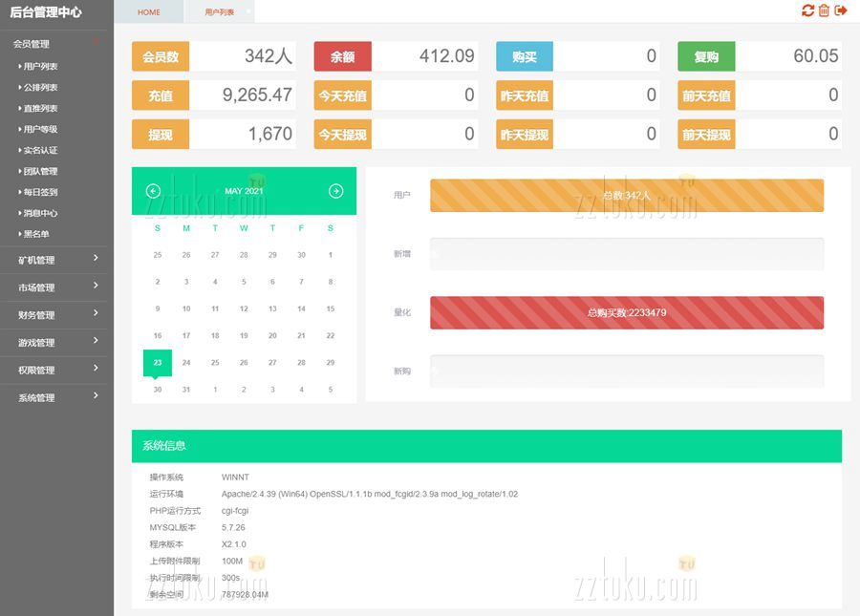Click the orange 用户 total progress bar

point(626,196)
